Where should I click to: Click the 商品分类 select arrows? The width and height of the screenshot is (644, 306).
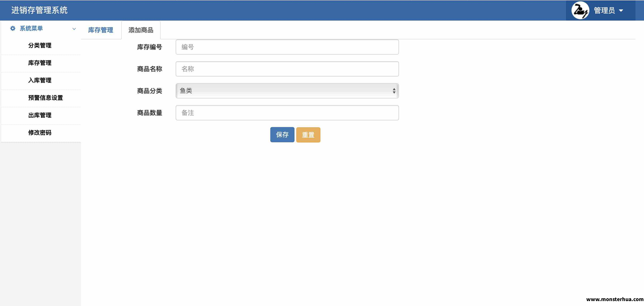394,91
